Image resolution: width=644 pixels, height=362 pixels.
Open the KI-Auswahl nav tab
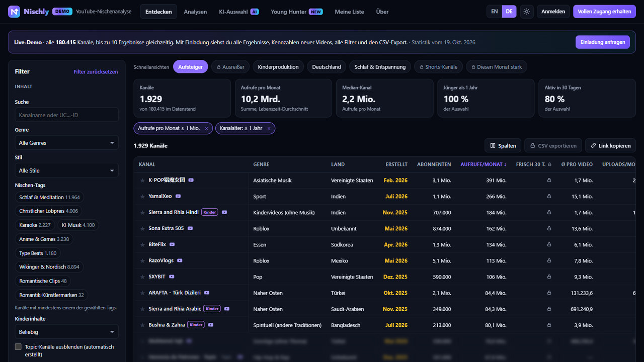pos(238,12)
